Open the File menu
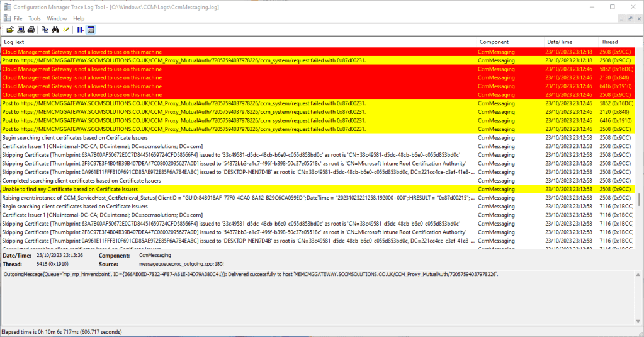The width and height of the screenshot is (644, 337). click(x=18, y=18)
